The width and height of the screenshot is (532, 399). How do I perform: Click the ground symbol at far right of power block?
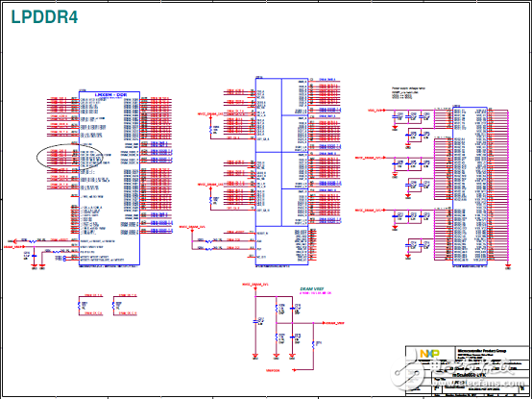coord(508,266)
